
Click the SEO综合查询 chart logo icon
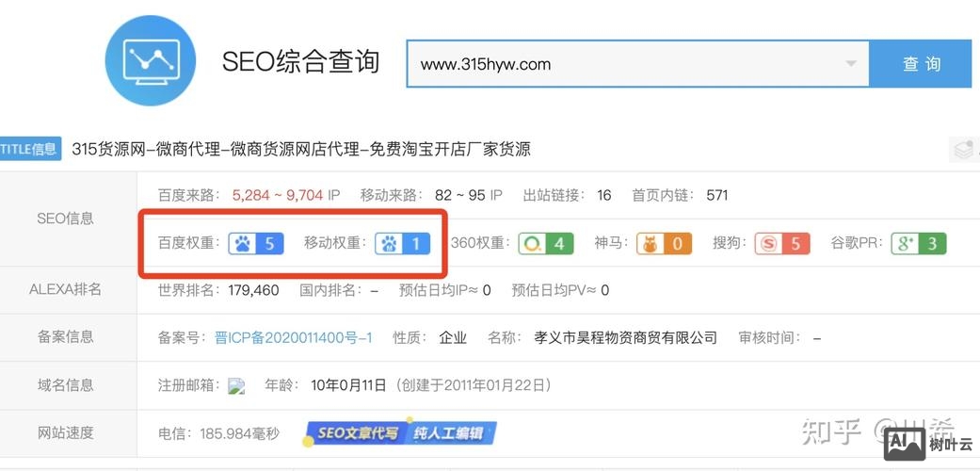click(x=151, y=60)
